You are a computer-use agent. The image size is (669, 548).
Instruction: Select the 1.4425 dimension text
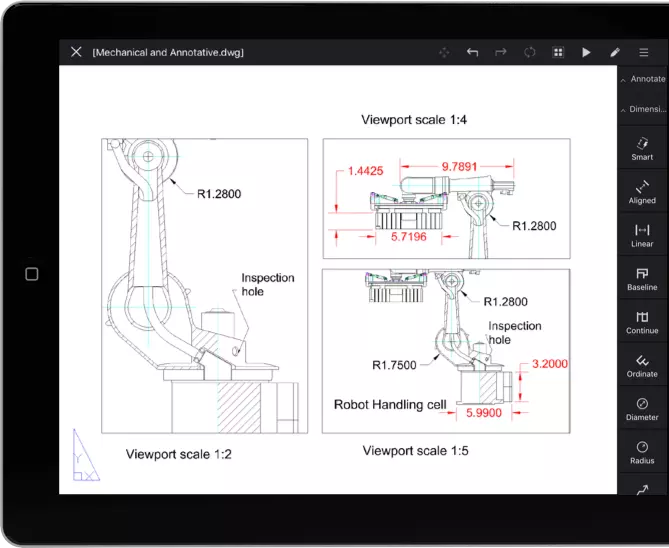pyautogui.click(x=366, y=171)
